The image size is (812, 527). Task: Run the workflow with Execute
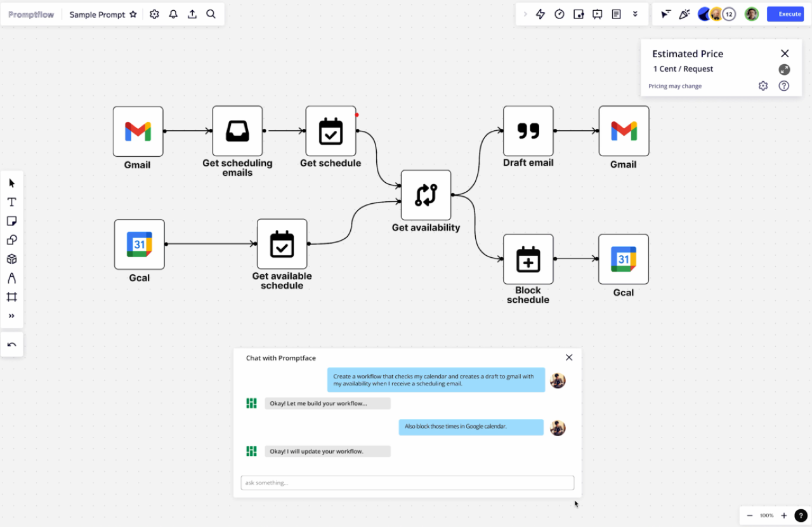pyautogui.click(x=785, y=14)
